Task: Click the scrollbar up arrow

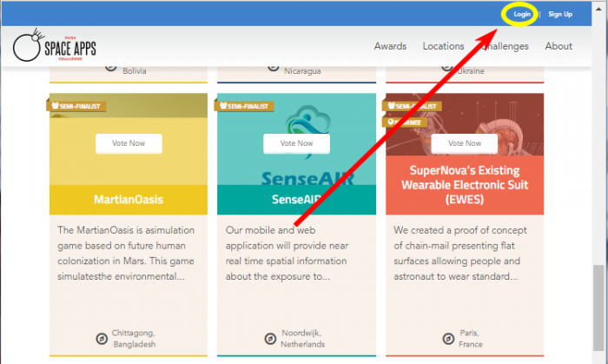Action: click(599, 8)
